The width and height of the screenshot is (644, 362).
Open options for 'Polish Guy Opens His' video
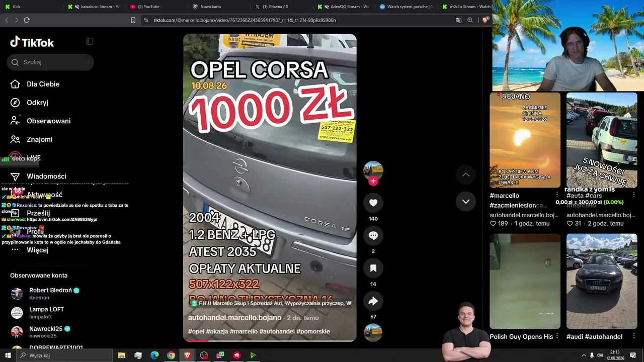(x=557, y=337)
